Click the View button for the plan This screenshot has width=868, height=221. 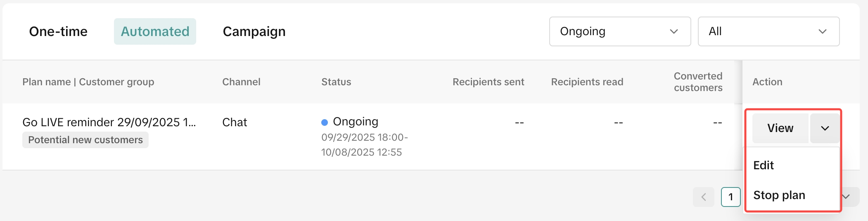coord(780,128)
